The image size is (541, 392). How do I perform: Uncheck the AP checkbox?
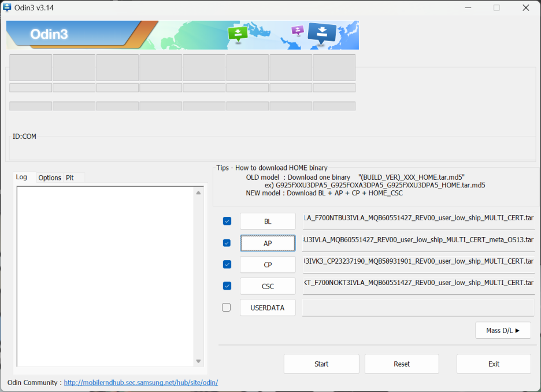[227, 243]
